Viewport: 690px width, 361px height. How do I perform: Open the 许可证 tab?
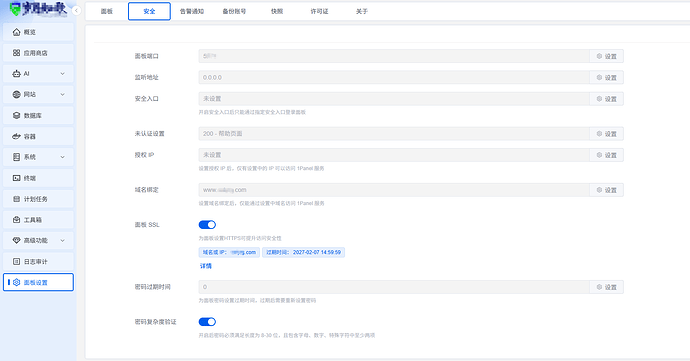(x=319, y=11)
